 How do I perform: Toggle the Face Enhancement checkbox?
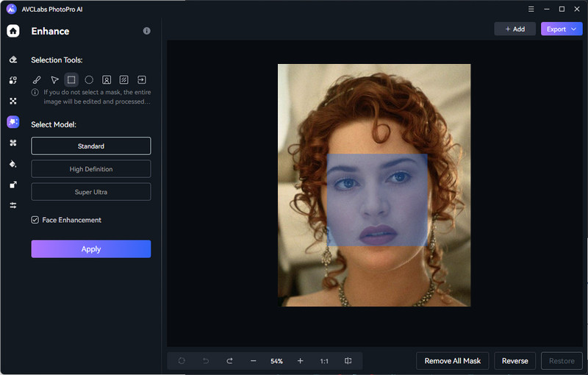coord(35,220)
